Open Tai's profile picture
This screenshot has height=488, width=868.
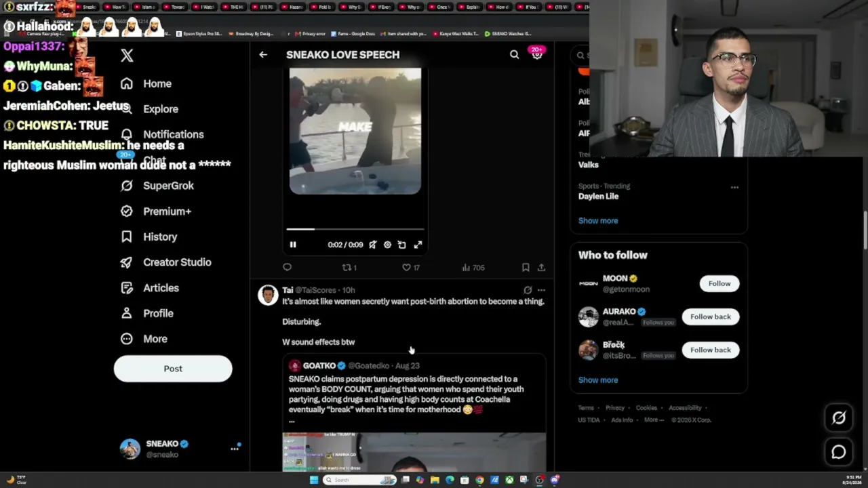tap(268, 295)
